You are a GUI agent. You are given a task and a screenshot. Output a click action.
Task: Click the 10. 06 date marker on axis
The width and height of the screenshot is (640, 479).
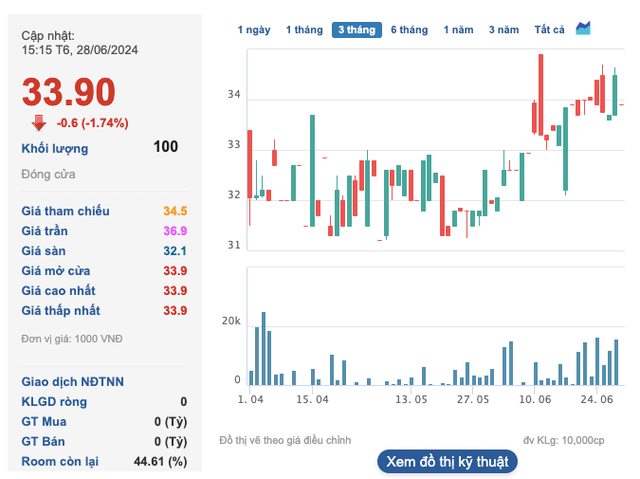536,399
